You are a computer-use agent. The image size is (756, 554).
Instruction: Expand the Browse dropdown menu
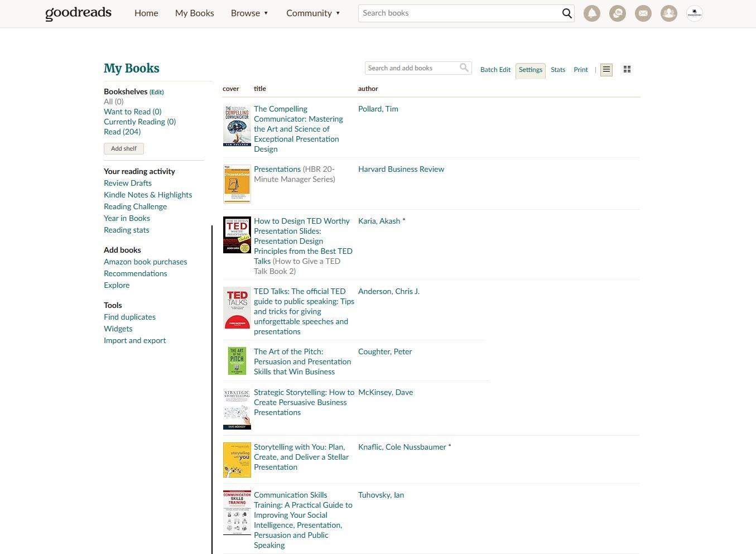[249, 13]
